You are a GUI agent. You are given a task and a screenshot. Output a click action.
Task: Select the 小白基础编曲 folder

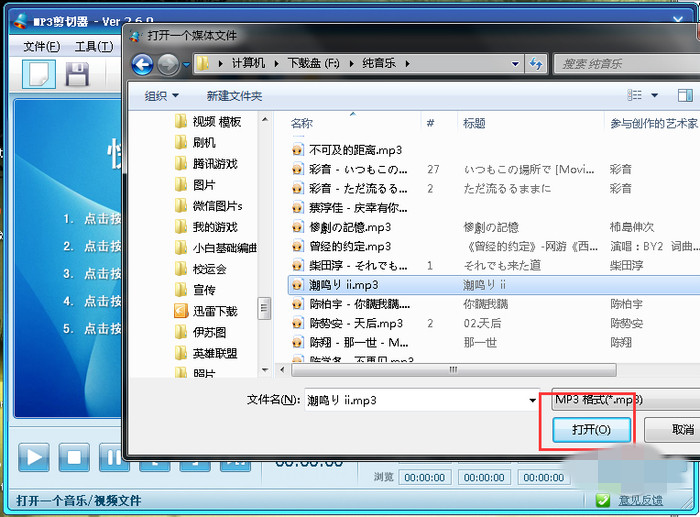pyautogui.click(x=216, y=248)
